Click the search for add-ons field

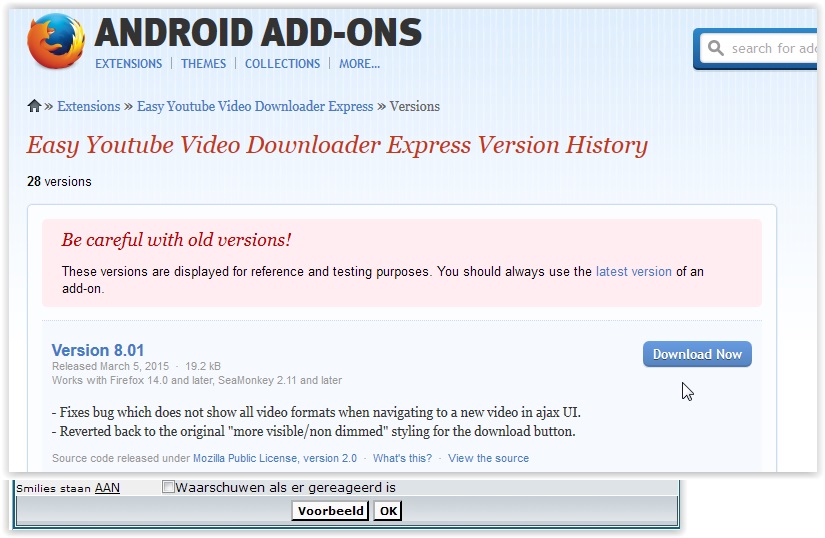pos(761,48)
